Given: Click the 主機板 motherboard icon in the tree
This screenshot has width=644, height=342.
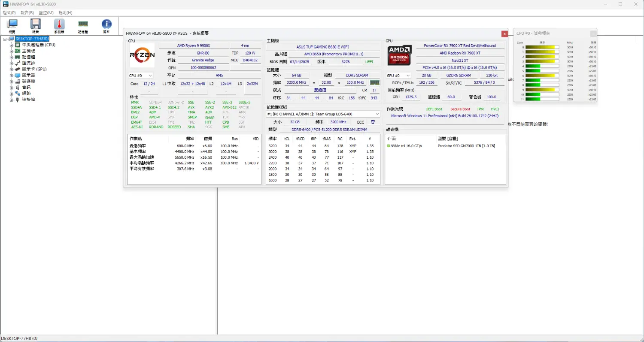Looking at the screenshot, I should (x=18, y=51).
